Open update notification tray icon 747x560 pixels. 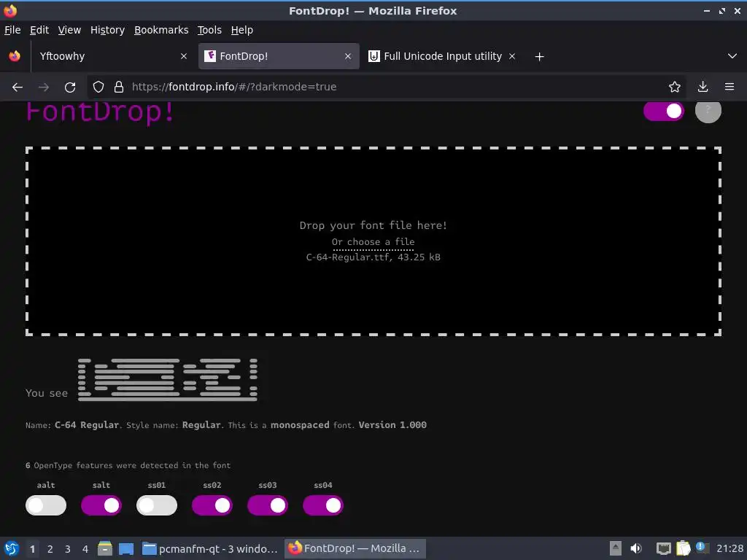tap(701, 547)
